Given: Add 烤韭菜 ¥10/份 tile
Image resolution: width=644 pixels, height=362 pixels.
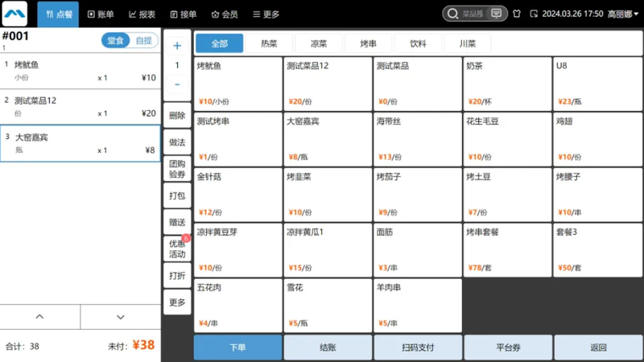Looking at the screenshot, I should pos(328,195).
